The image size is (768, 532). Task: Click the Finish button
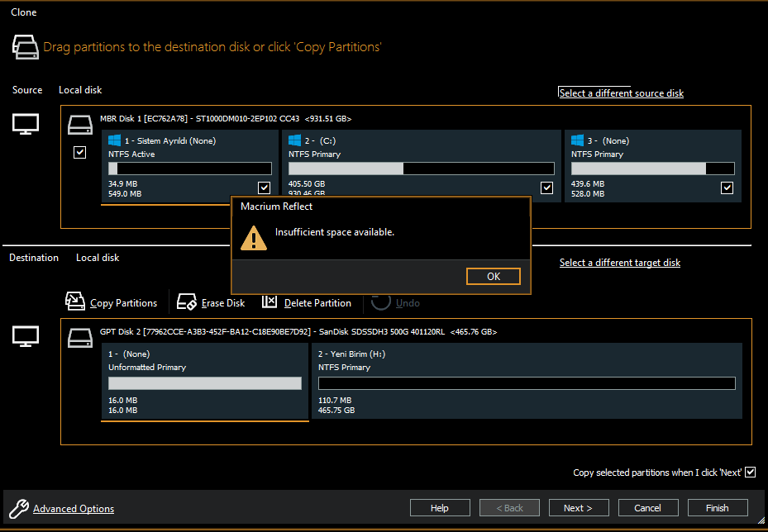718,508
